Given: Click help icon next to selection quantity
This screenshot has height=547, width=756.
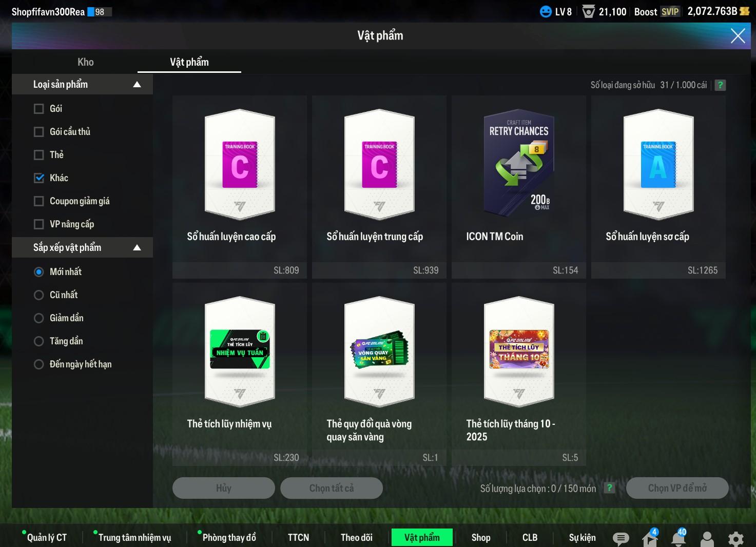Looking at the screenshot, I should (x=609, y=488).
